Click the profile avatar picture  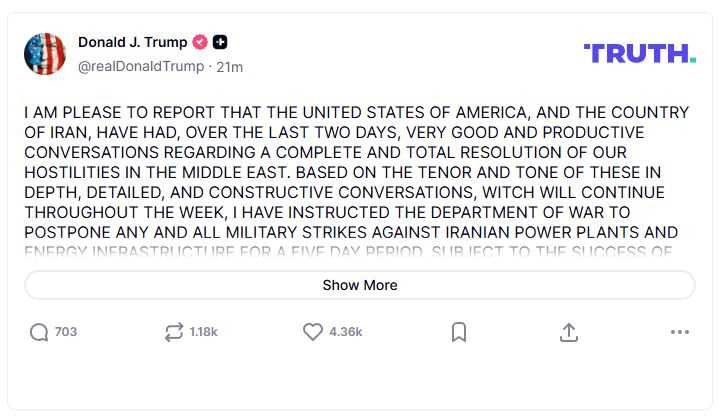coord(45,54)
